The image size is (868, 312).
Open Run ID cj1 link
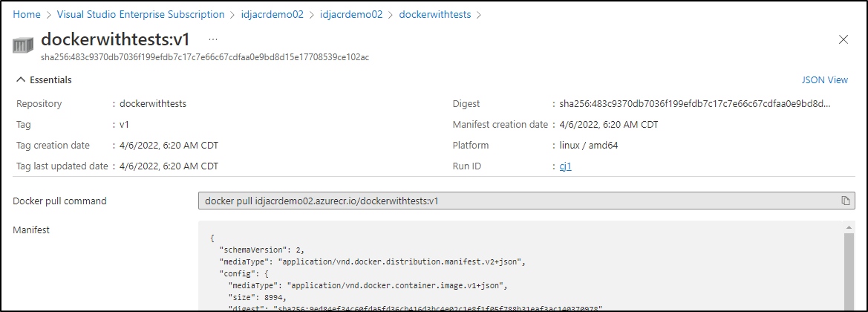click(565, 166)
